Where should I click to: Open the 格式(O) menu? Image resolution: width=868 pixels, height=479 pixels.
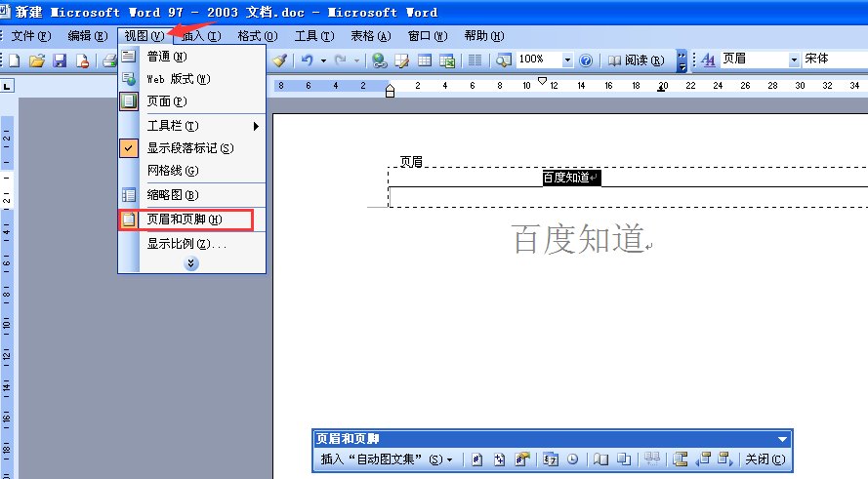click(258, 36)
